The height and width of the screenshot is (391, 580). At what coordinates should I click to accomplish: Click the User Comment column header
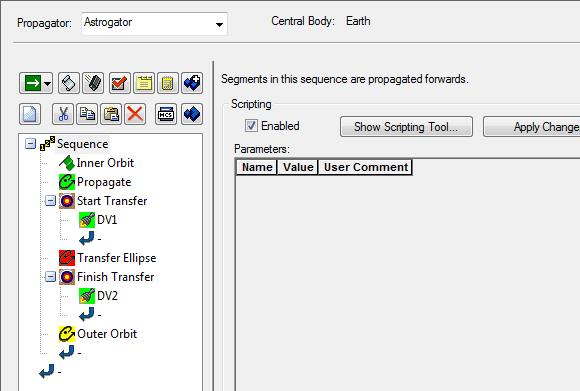(x=366, y=167)
